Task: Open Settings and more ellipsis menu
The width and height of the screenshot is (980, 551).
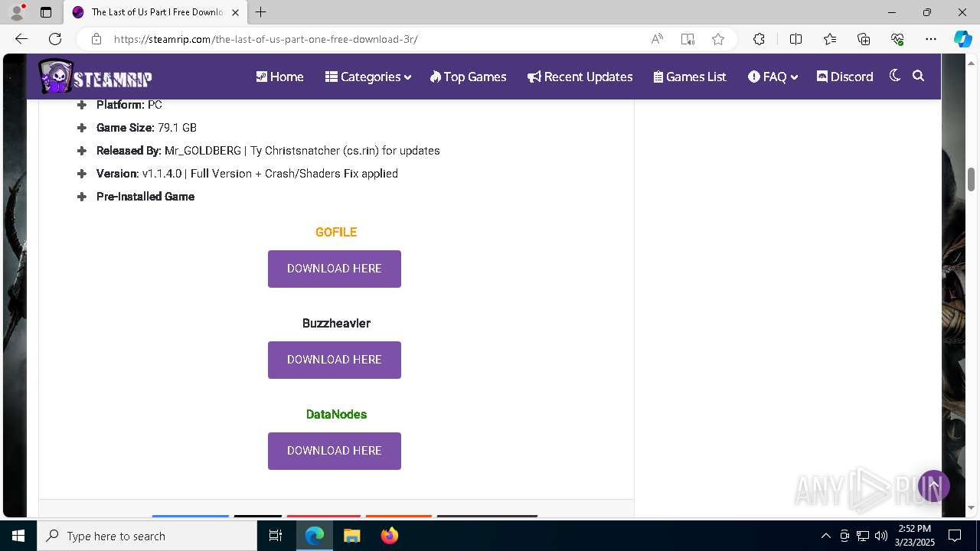Action: coord(931,39)
